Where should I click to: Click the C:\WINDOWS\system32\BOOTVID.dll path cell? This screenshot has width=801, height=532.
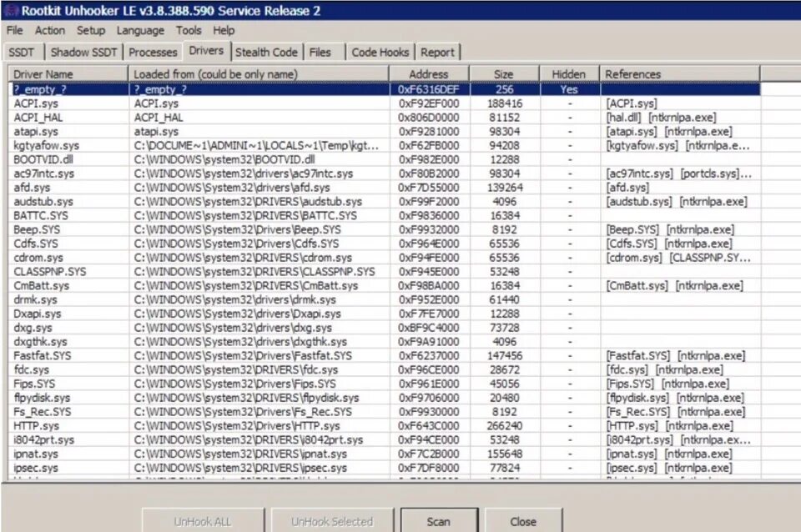[224, 160]
